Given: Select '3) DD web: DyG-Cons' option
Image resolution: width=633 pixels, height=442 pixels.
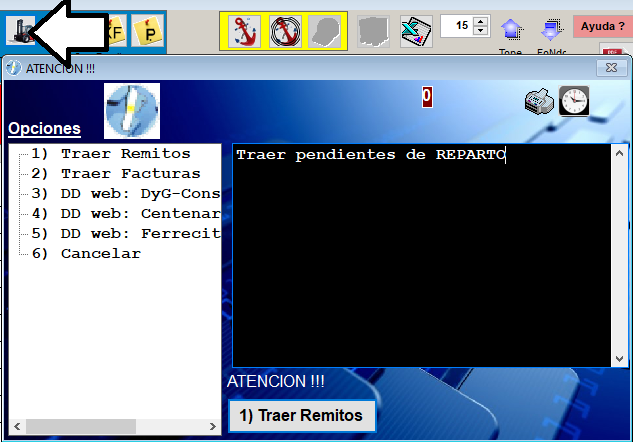Looking at the screenshot, I should click(x=139, y=194).
